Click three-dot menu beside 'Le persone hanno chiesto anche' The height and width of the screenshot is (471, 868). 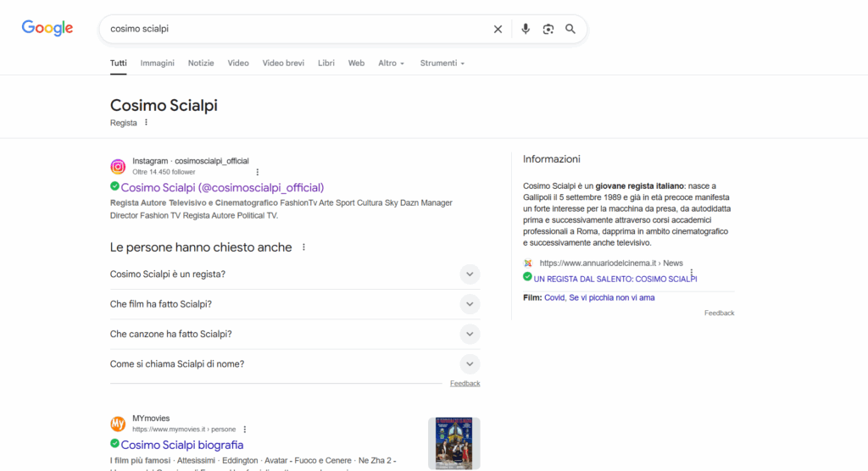pyautogui.click(x=303, y=247)
